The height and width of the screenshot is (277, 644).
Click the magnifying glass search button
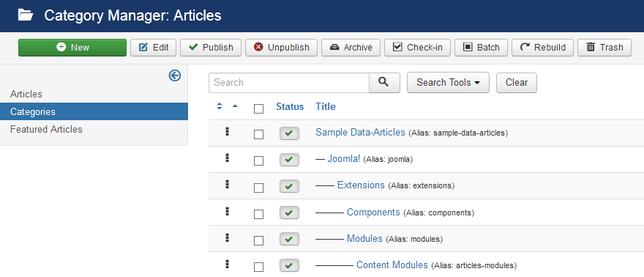384,83
